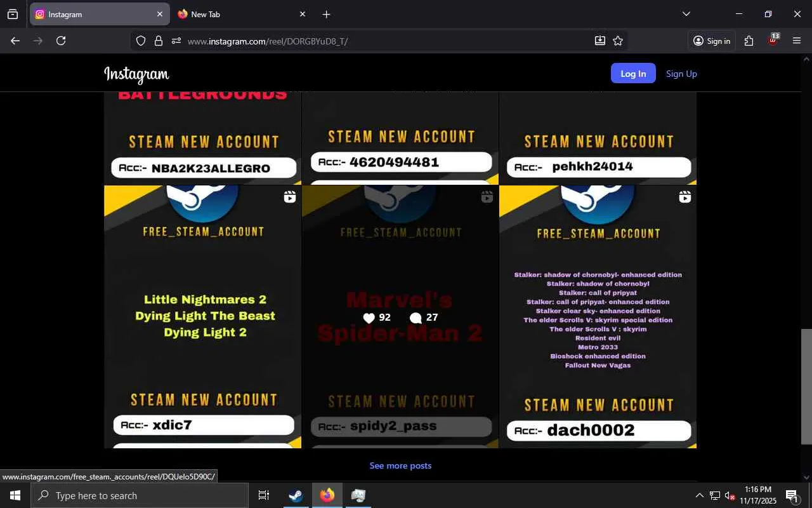Open Firefox View from the tab strip
This screenshot has width=812, height=508.
(x=13, y=14)
